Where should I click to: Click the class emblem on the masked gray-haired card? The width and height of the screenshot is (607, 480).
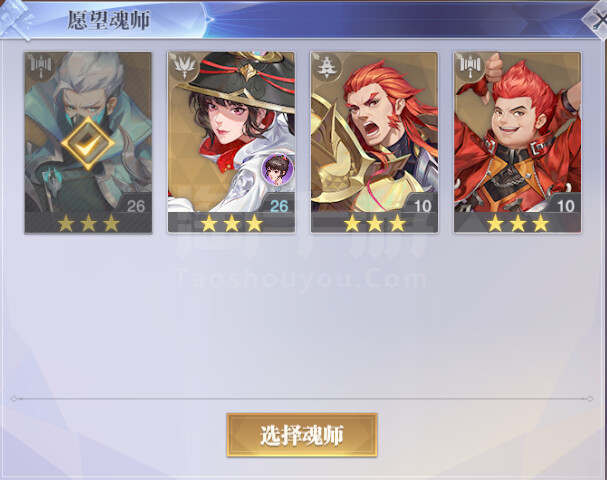[41, 65]
